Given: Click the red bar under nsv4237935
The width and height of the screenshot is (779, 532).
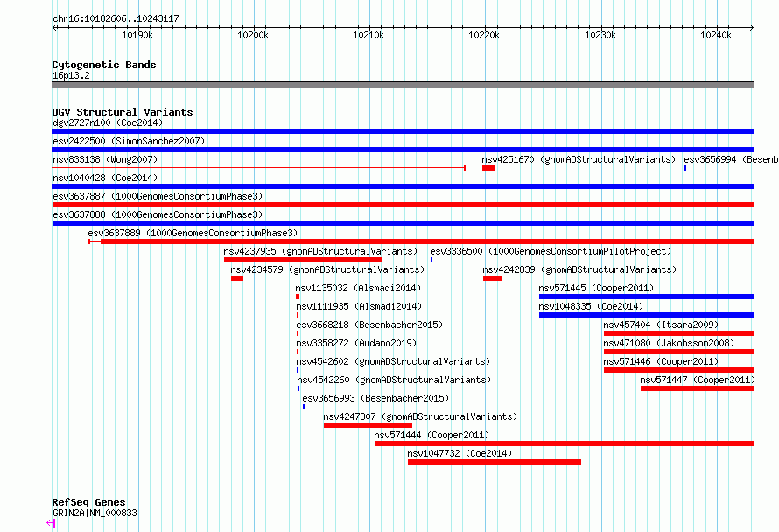Looking at the screenshot, I should point(303,260).
